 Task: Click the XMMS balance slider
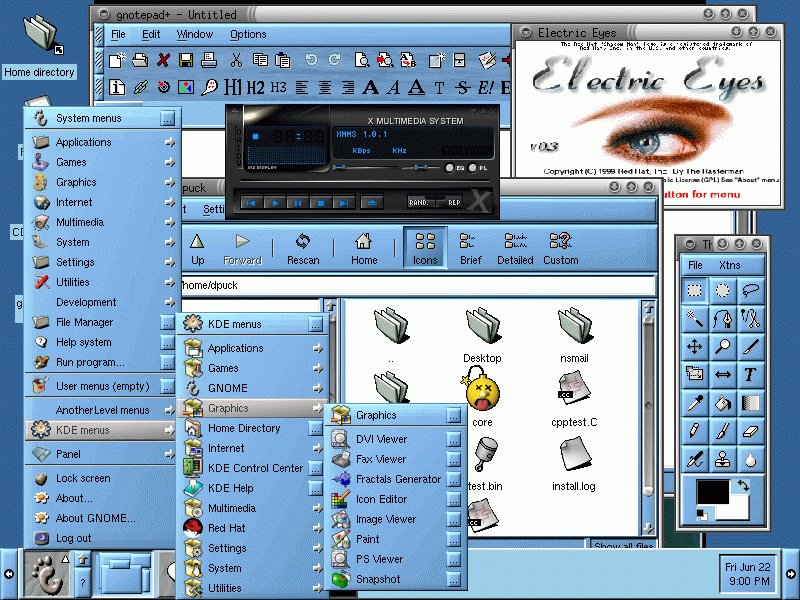coord(421,167)
